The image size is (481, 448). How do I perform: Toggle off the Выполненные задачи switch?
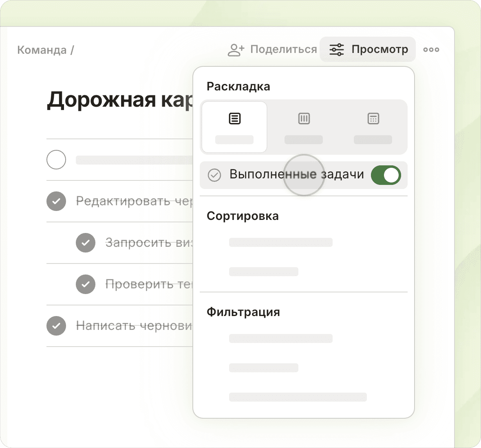(386, 175)
